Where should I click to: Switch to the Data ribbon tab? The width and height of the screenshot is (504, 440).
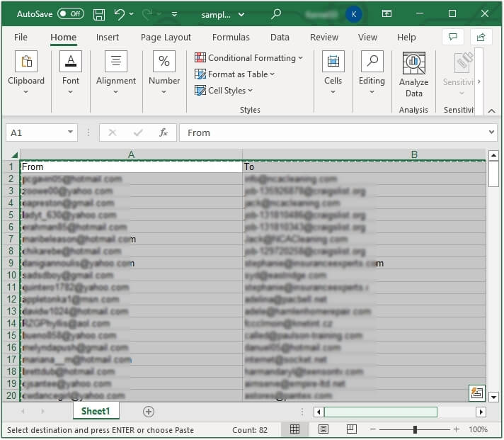pos(280,38)
